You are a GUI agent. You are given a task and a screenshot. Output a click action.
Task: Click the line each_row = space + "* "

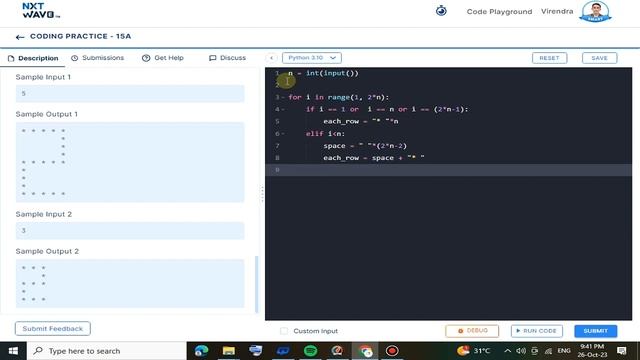374,158
